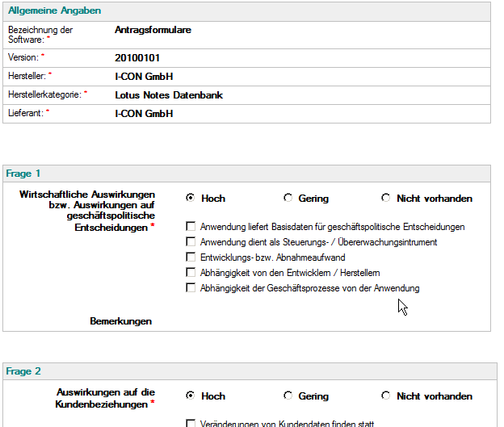Click the Antragsformulare software name value

pyautogui.click(x=153, y=30)
